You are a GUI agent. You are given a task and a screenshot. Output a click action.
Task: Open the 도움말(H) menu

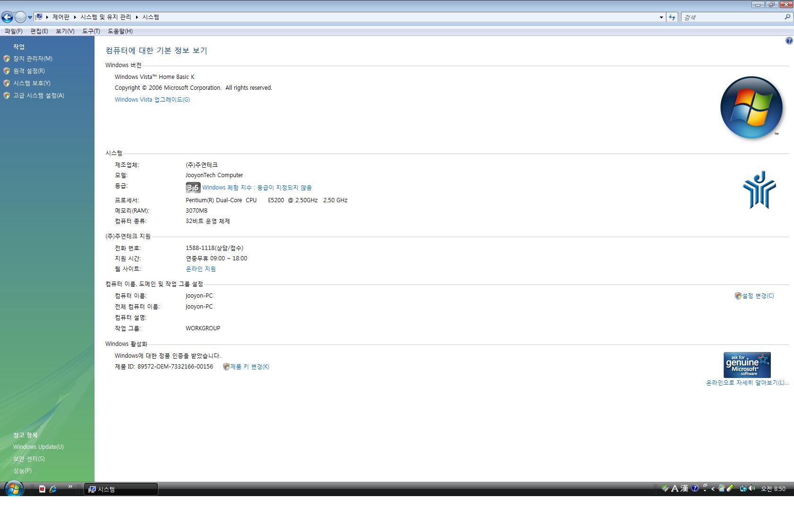[x=120, y=31]
